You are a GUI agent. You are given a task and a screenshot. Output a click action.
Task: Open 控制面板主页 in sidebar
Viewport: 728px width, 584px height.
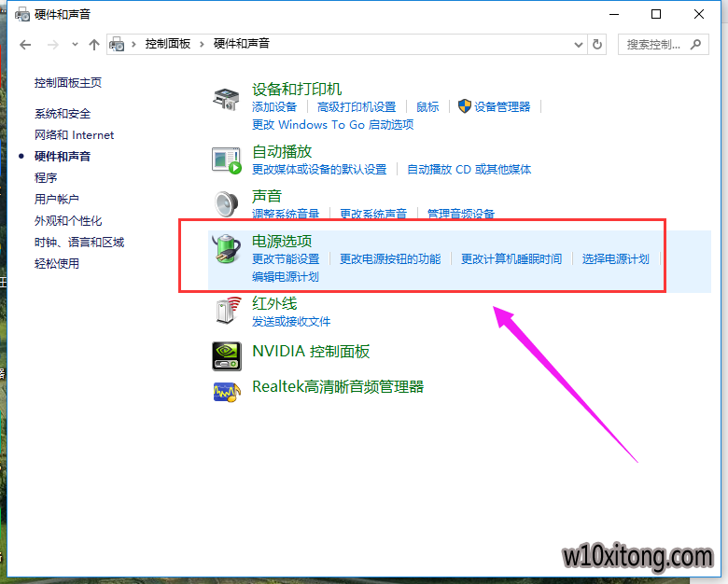[x=68, y=83]
